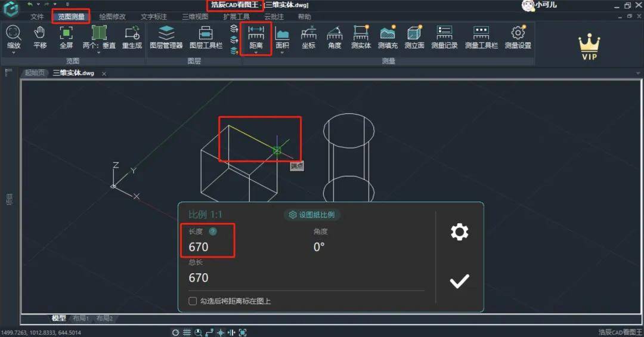
Task: Select the 缩放 zoom tool
Action: coord(14,37)
